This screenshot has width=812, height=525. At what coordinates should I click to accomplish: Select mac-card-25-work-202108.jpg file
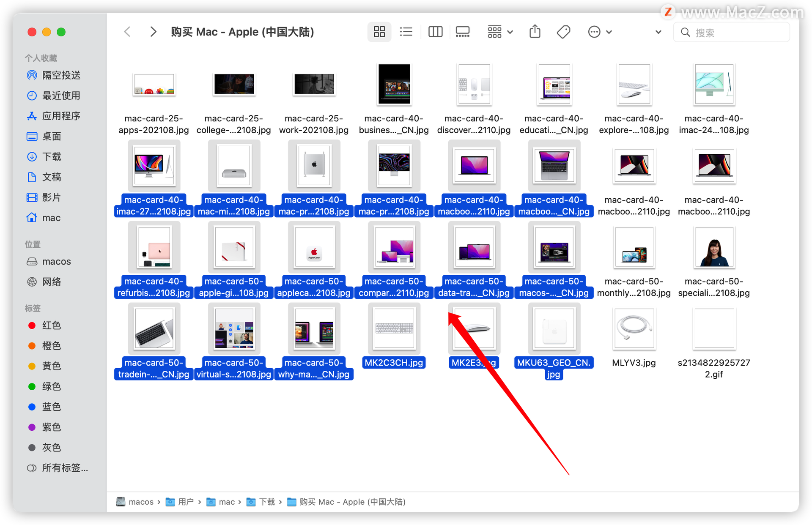coord(314,84)
